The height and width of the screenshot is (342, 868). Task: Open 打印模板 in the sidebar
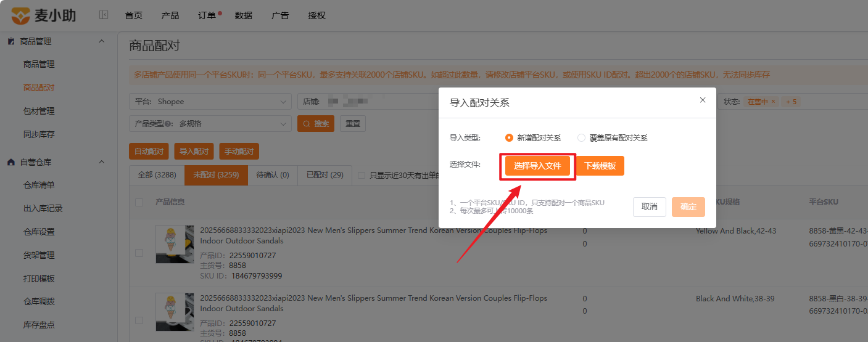39,279
